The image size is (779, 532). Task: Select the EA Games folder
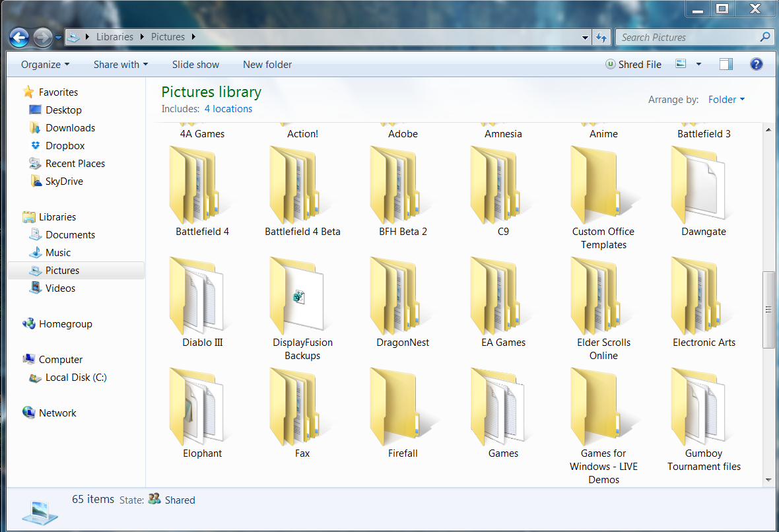(x=503, y=302)
